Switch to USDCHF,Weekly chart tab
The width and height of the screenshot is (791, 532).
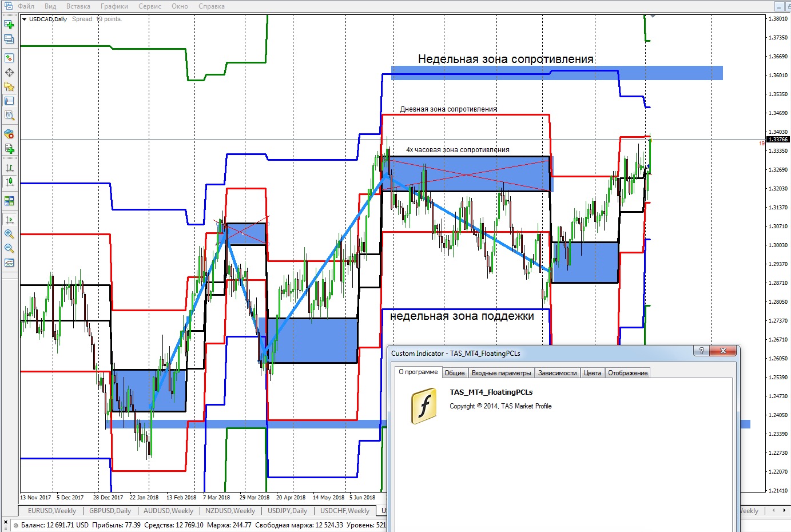click(345, 511)
